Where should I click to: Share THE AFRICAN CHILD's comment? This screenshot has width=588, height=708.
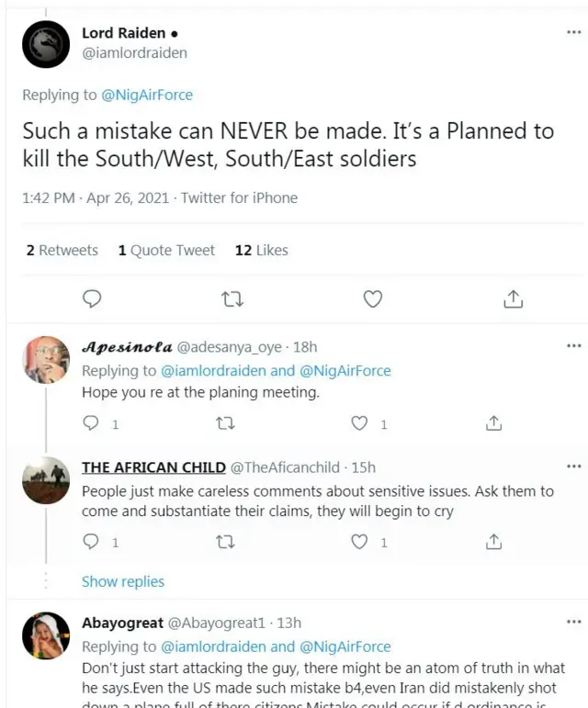(493, 542)
